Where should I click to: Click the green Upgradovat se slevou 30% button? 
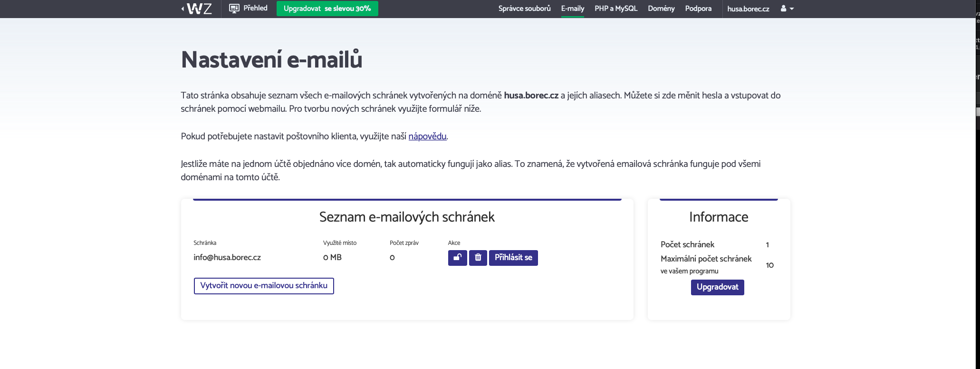point(327,9)
